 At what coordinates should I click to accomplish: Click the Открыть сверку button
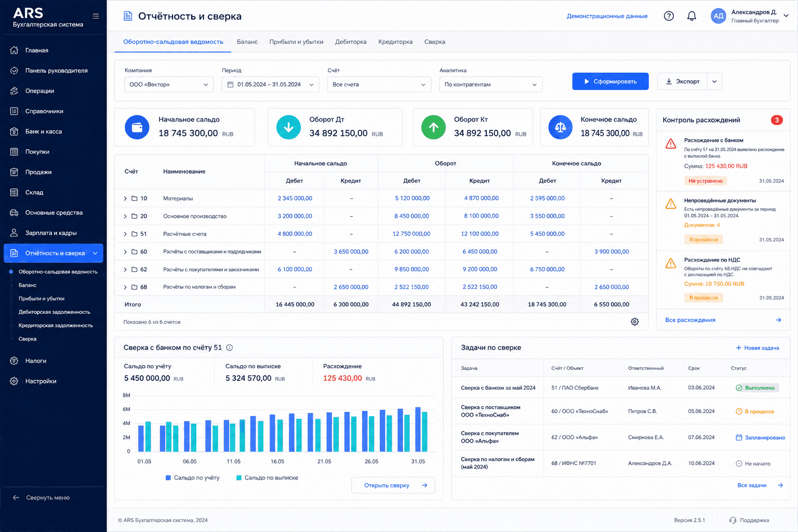point(393,485)
